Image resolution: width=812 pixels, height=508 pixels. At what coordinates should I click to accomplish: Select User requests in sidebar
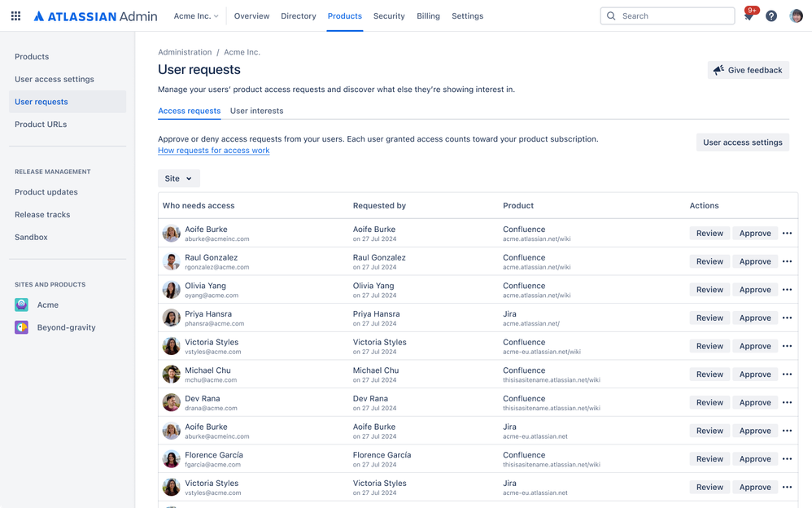[x=68, y=102]
